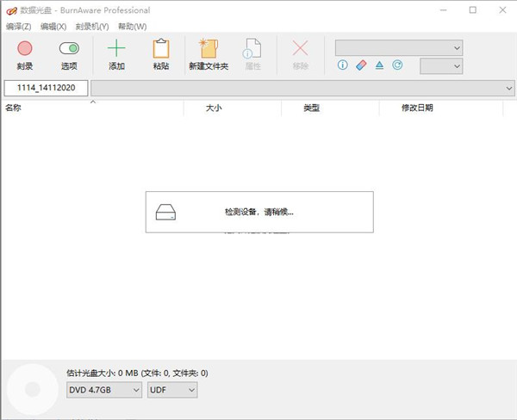Click the drive icon in detecting-device dialog

tap(165, 212)
